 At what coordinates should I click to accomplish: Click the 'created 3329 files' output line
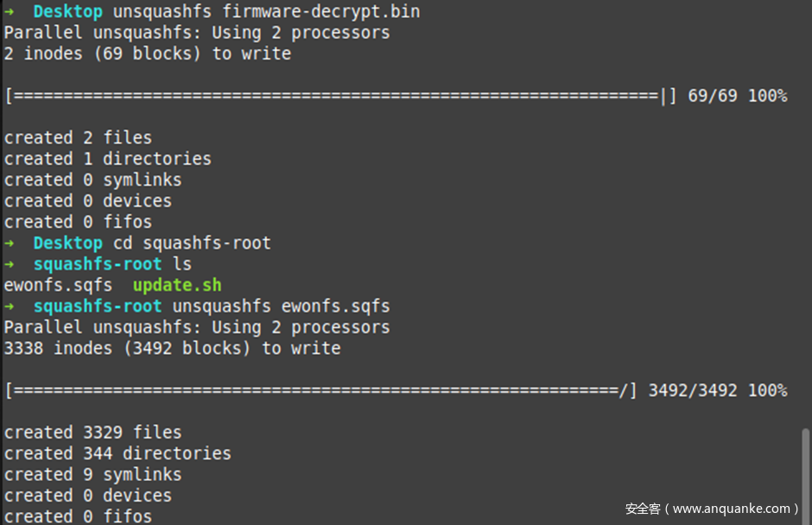92,433
